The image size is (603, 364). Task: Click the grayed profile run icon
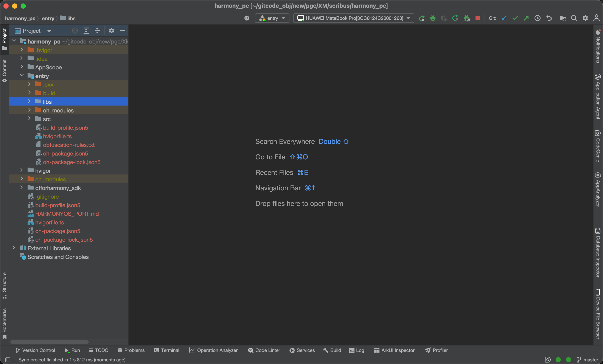tap(444, 18)
